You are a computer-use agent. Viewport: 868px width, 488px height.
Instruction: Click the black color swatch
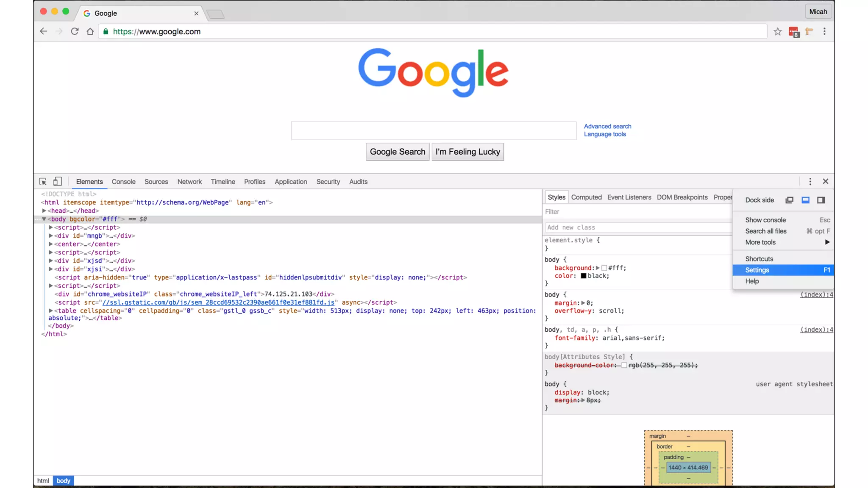(583, 276)
